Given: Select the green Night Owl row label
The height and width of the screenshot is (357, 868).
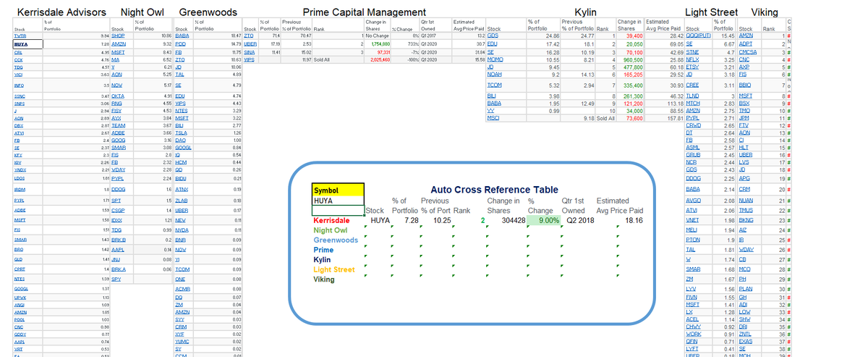Looking at the screenshot, I should [331, 230].
